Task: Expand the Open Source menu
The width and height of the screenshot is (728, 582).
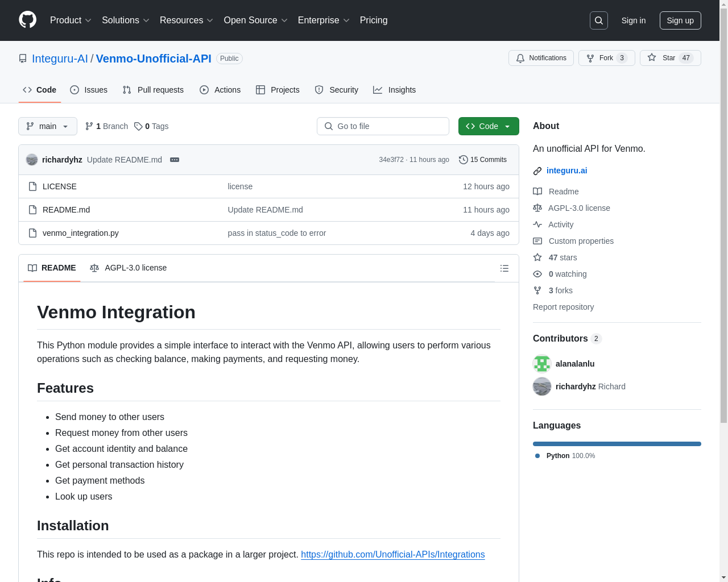Action: pos(256,20)
